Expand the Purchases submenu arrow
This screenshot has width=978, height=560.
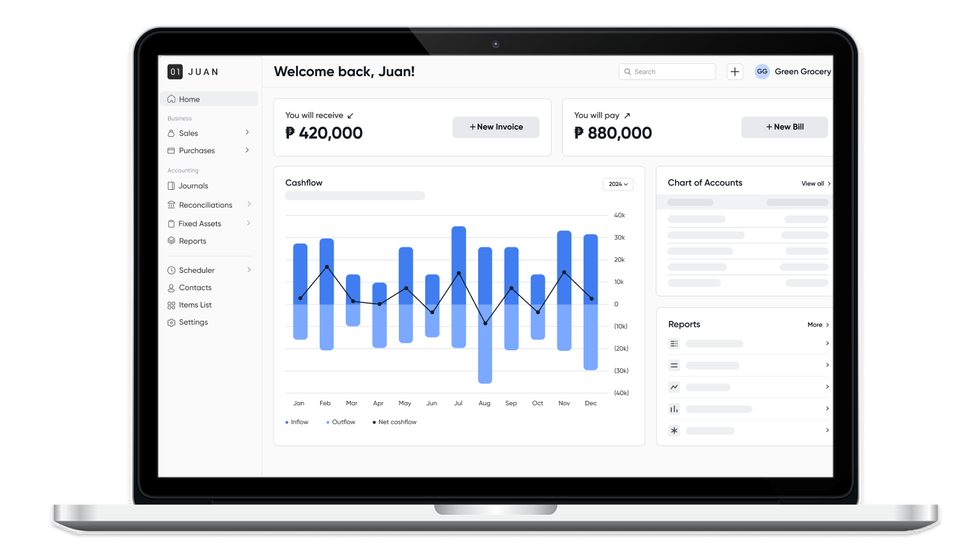[x=247, y=150]
